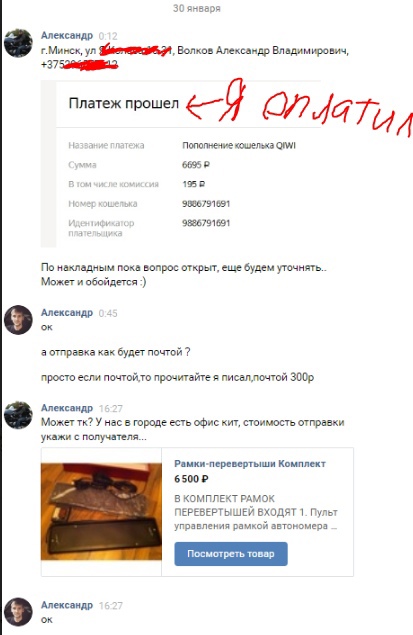This screenshot has width=413, height=635.
Task: Open the avatar beside the last ок message
Action: tap(18, 612)
